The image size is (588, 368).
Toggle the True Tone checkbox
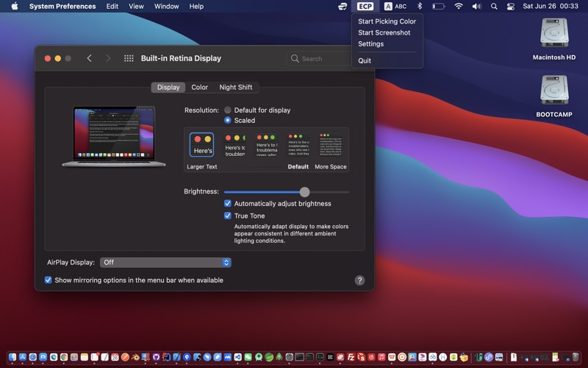coord(228,216)
